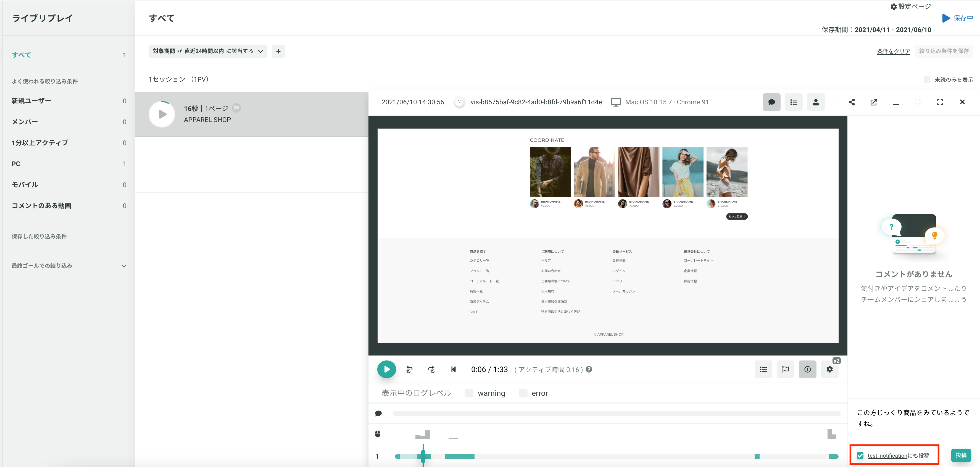Click the 0:06 / 1:33 time display
The height and width of the screenshot is (467, 980).
coord(489,369)
